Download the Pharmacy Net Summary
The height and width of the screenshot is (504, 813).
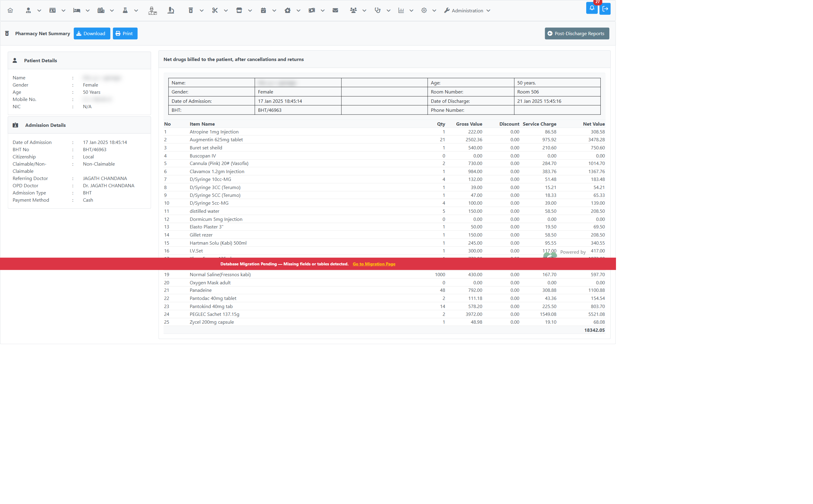coord(92,33)
